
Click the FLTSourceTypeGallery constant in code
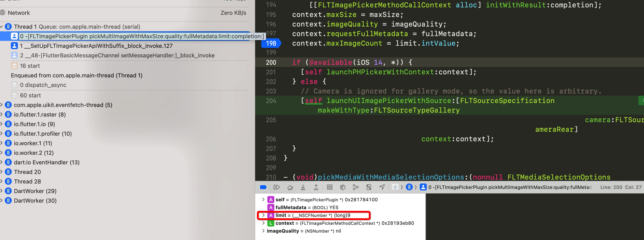coord(417,110)
